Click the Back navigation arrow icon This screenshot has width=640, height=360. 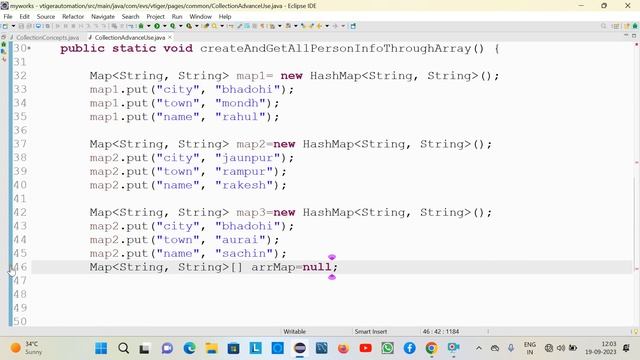pos(320,26)
